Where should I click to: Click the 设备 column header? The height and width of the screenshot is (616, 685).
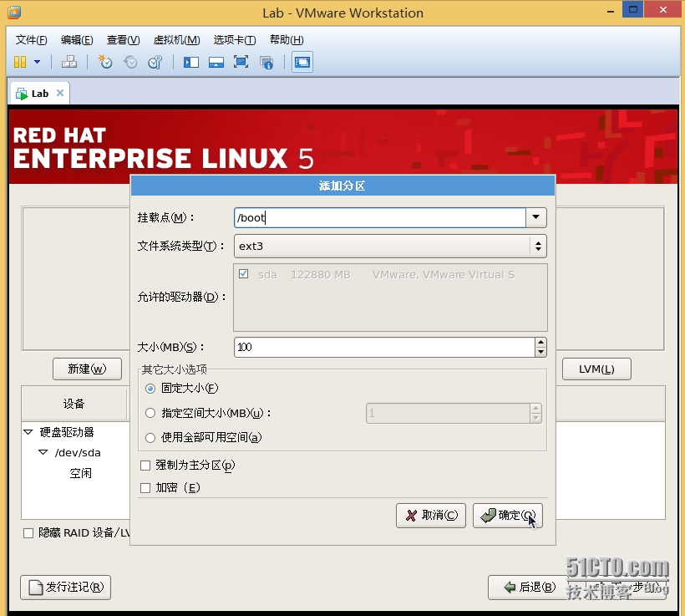74,404
